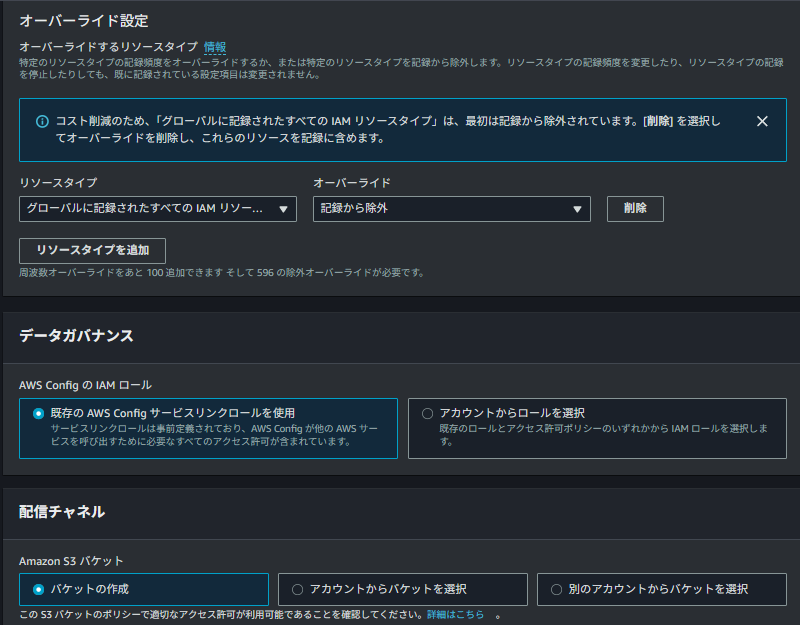The height and width of the screenshot is (625, 800).
Task: Dismiss the IAM resource type notice banner
Action: [x=762, y=121]
